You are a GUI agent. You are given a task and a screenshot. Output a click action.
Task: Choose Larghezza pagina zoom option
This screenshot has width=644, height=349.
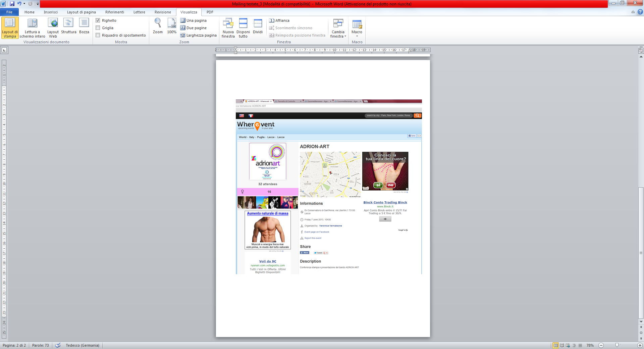[198, 35]
